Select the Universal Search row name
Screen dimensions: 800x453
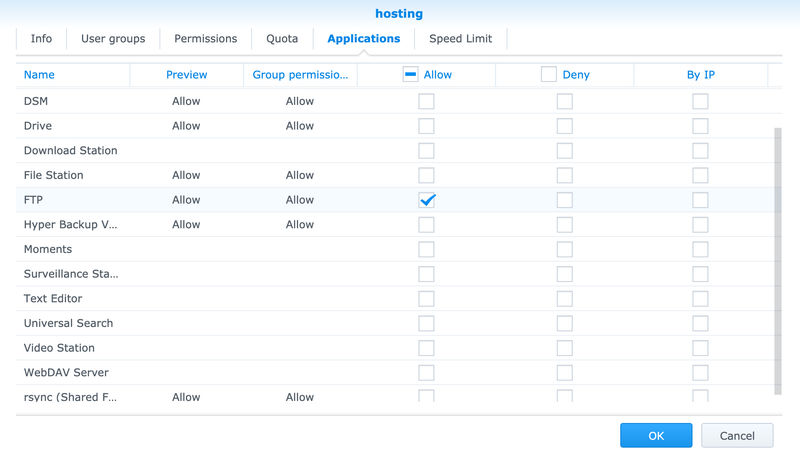tap(68, 323)
